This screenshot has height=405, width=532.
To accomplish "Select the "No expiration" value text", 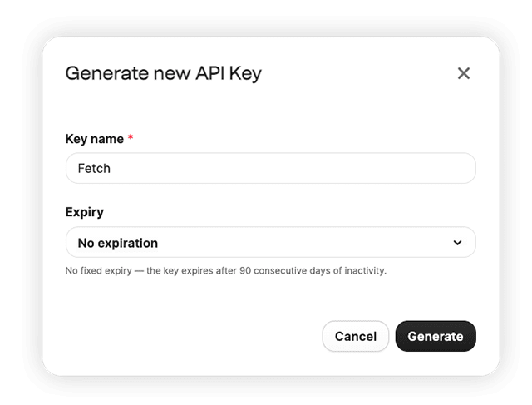I will pyautogui.click(x=118, y=243).
